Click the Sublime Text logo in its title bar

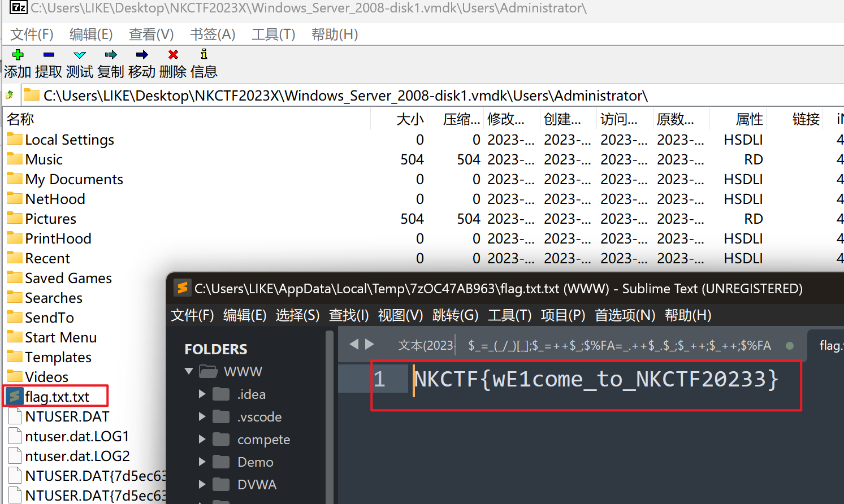tap(182, 288)
